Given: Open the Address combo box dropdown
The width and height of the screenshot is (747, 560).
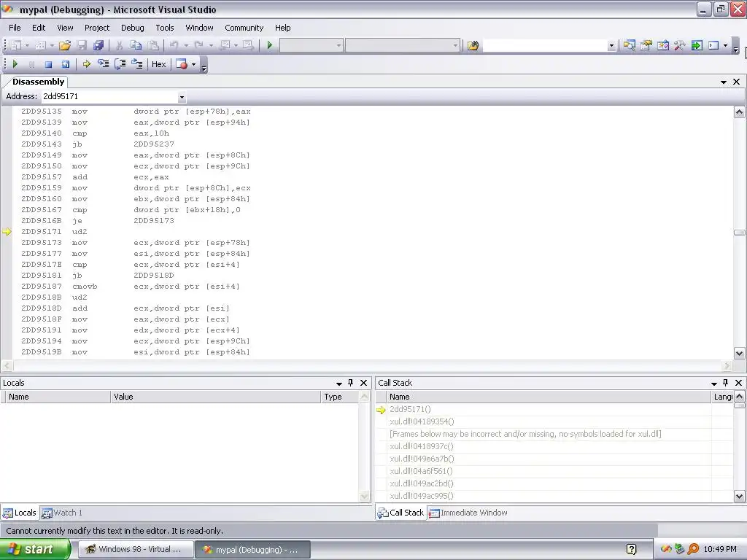Looking at the screenshot, I should click(182, 97).
